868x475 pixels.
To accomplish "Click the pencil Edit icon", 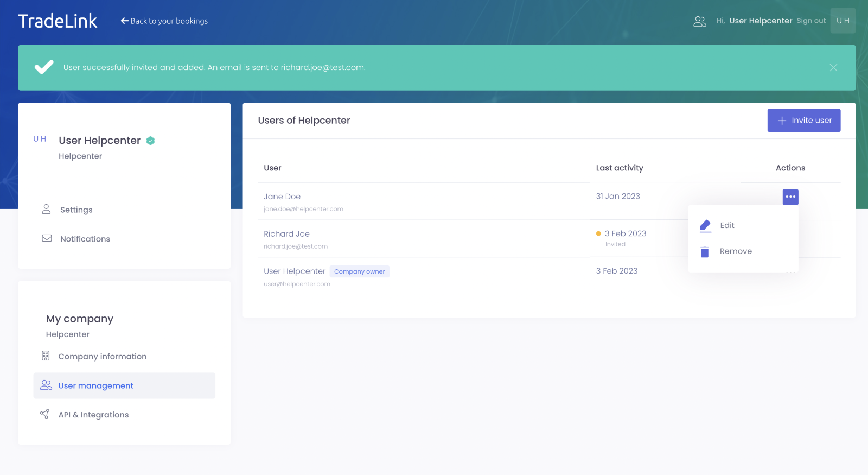I will click(x=705, y=225).
